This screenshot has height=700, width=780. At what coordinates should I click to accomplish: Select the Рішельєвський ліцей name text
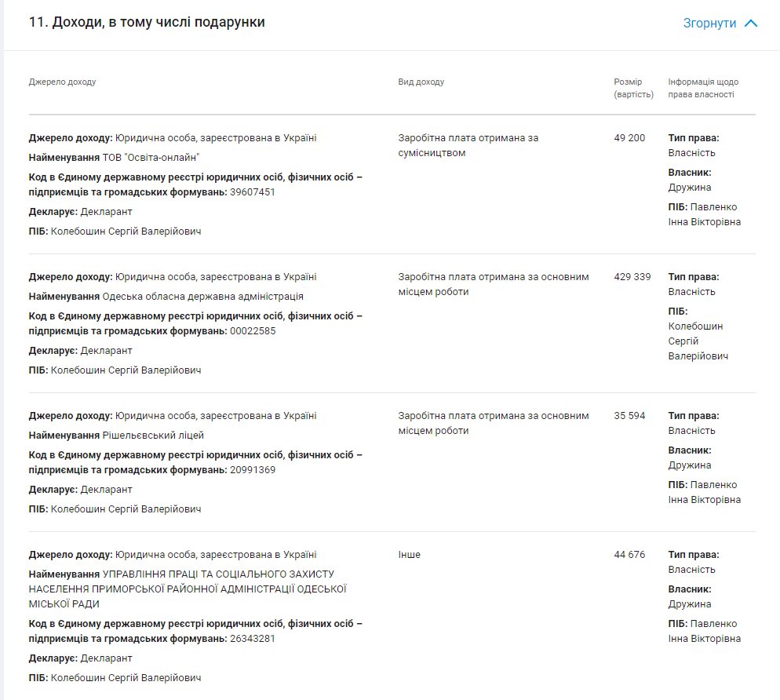153,436
